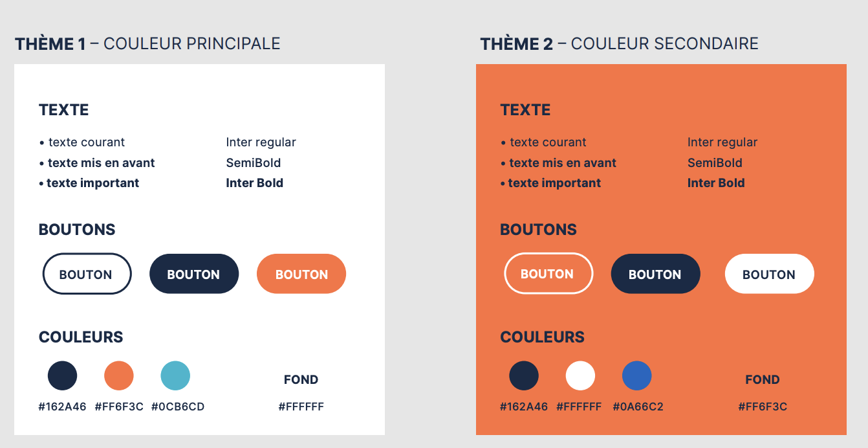Click the COULEURS heading in Thème 2
Viewport: 868px width, 448px height.
(x=542, y=337)
